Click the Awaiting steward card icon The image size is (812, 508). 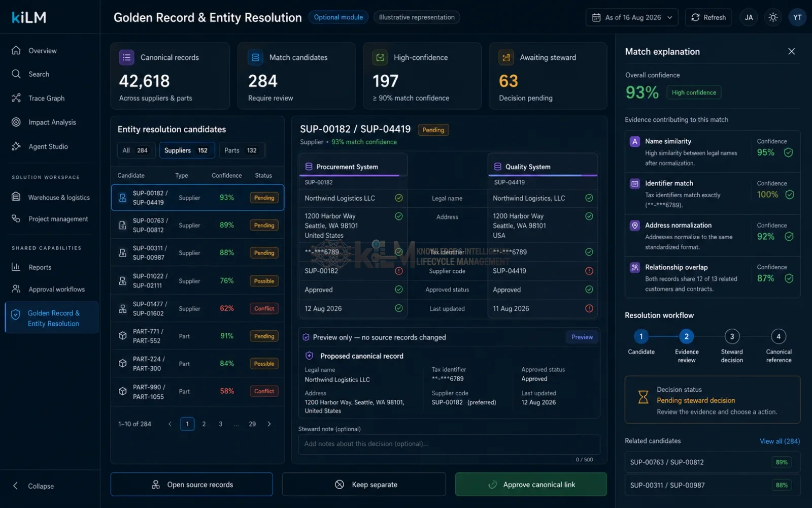point(506,57)
